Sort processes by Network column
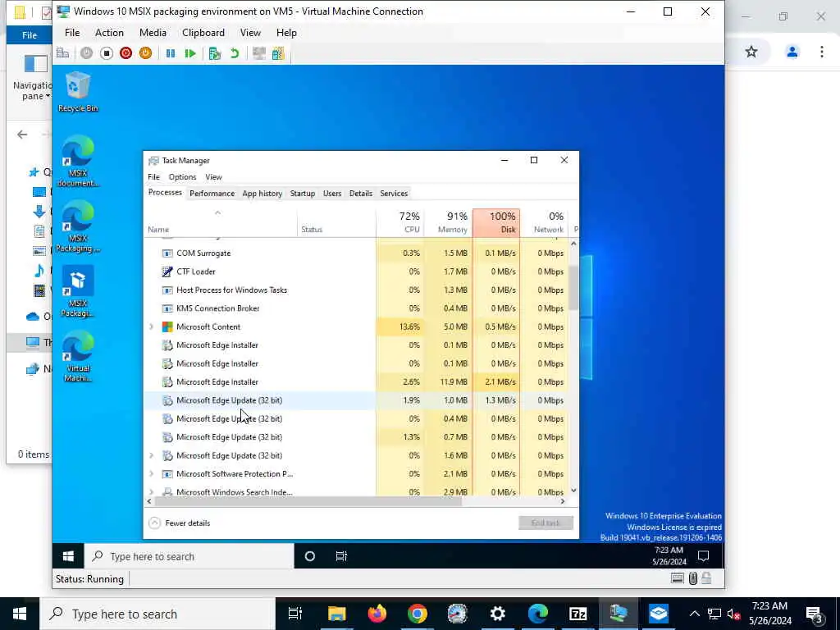Screen dimensions: 840x630 pyautogui.click(x=544, y=222)
